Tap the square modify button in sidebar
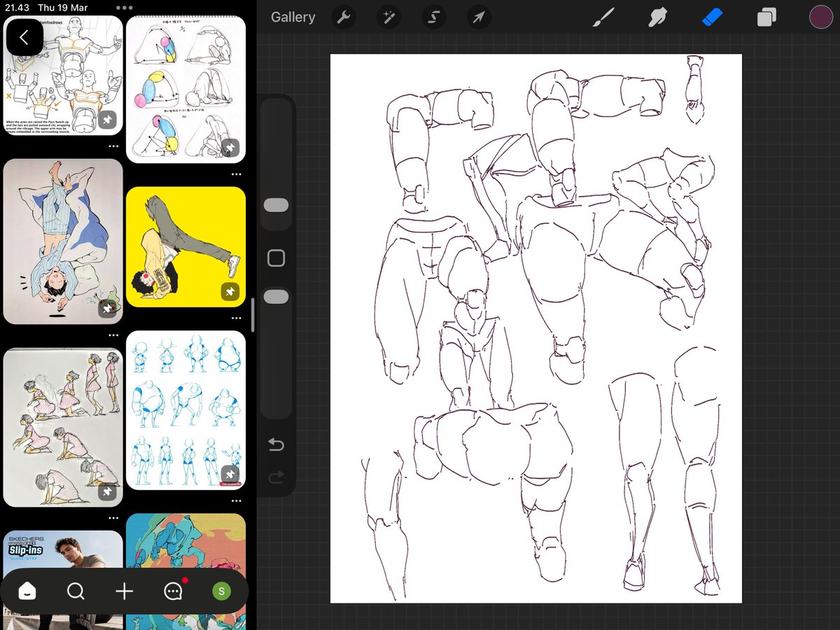 pyautogui.click(x=276, y=258)
